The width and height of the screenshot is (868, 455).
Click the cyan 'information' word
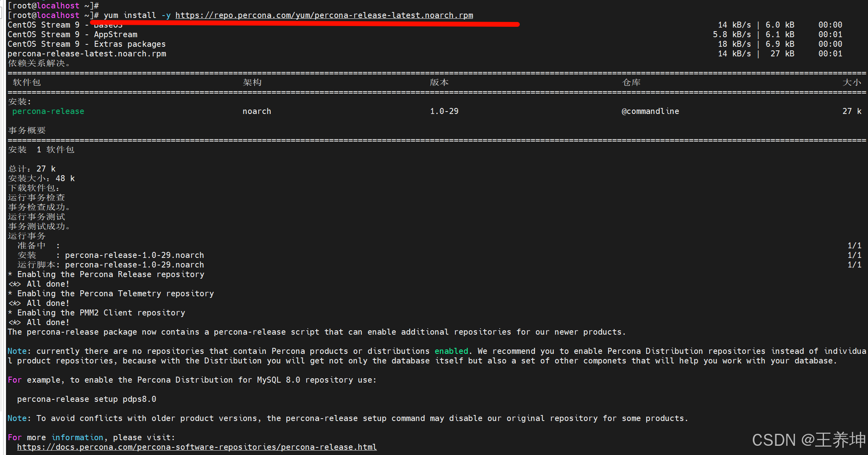pyautogui.click(x=77, y=437)
